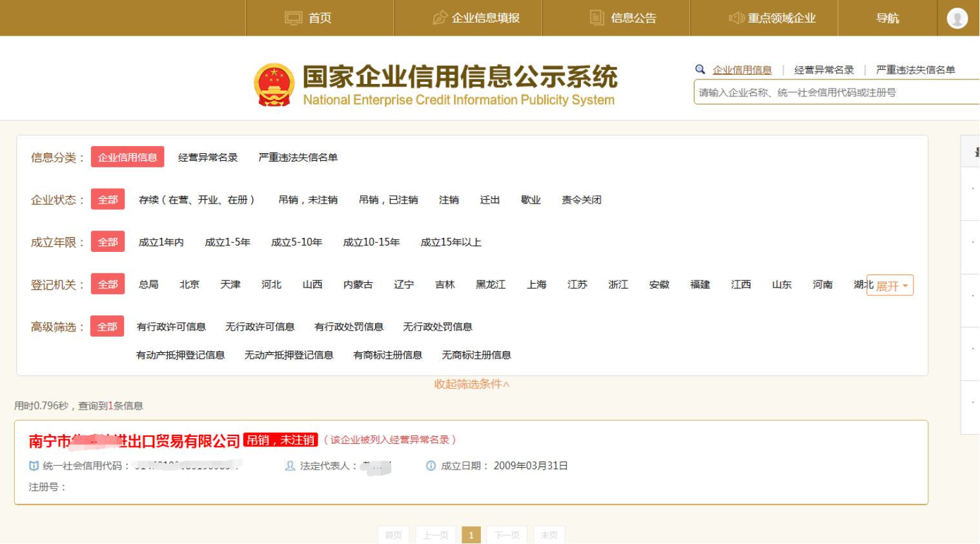Select the 经营异常名录 search tab
The width and height of the screenshot is (980, 544).
[x=824, y=70]
